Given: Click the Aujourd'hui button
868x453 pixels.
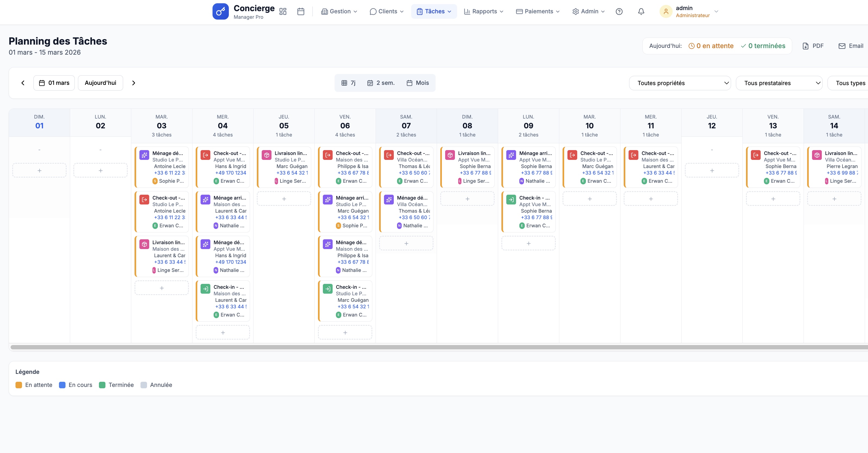Looking at the screenshot, I should (x=100, y=83).
